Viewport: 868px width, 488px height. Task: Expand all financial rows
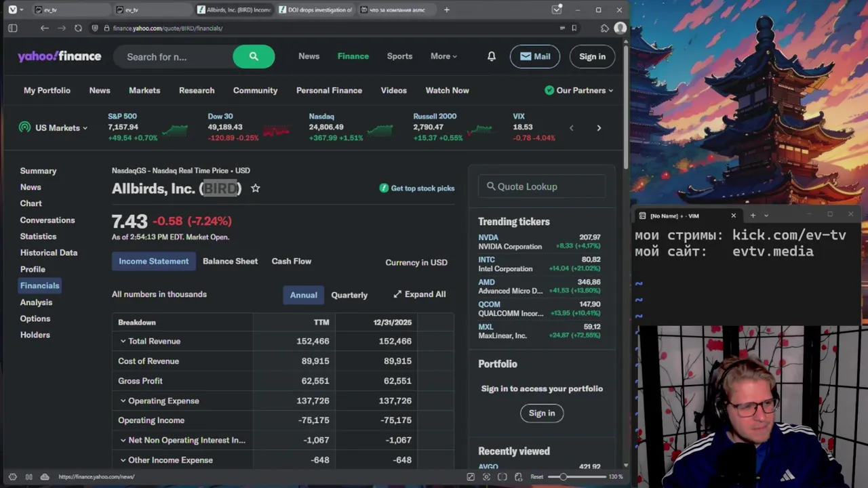pos(419,294)
